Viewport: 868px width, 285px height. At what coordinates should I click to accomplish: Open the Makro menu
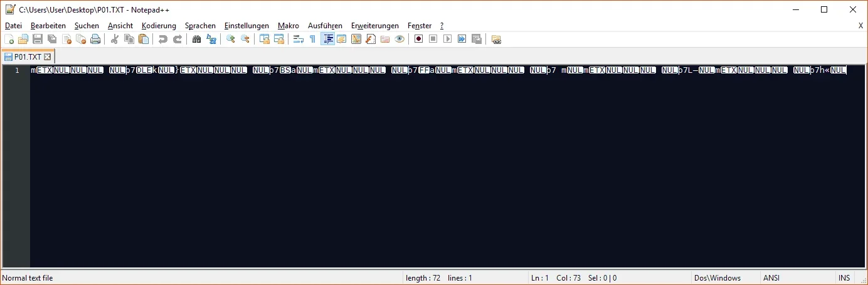tap(288, 26)
